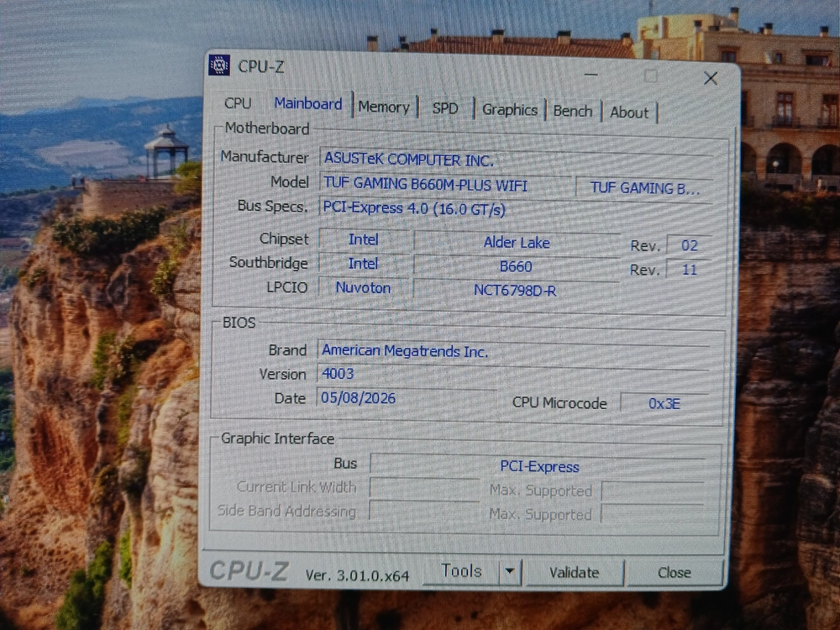840x630 pixels.
Task: Click the Chipset Intel vendor field
Action: point(364,239)
